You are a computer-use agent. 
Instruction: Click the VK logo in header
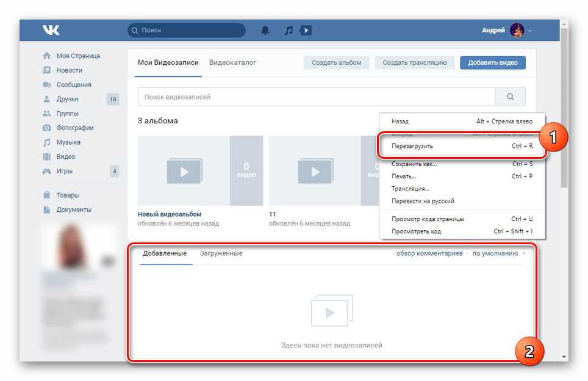tap(51, 30)
